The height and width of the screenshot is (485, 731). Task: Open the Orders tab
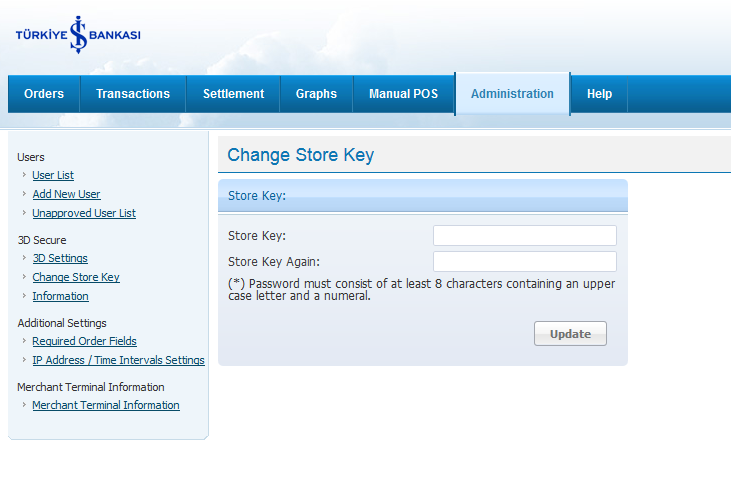click(44, 94)
